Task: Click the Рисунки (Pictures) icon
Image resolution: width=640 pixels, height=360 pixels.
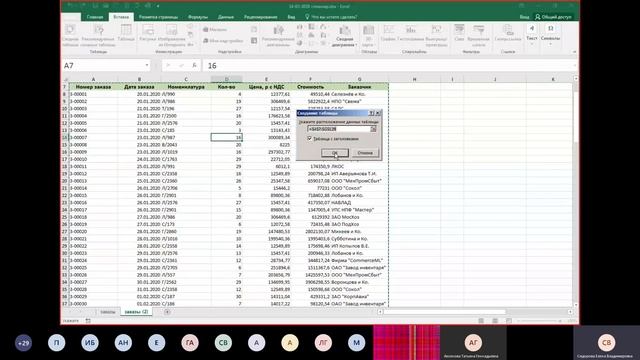Action: pos(148,33)
